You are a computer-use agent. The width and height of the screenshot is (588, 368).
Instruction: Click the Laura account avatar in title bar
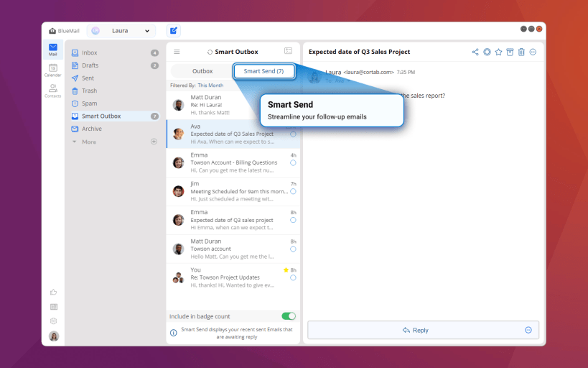[x=95, y=31]
